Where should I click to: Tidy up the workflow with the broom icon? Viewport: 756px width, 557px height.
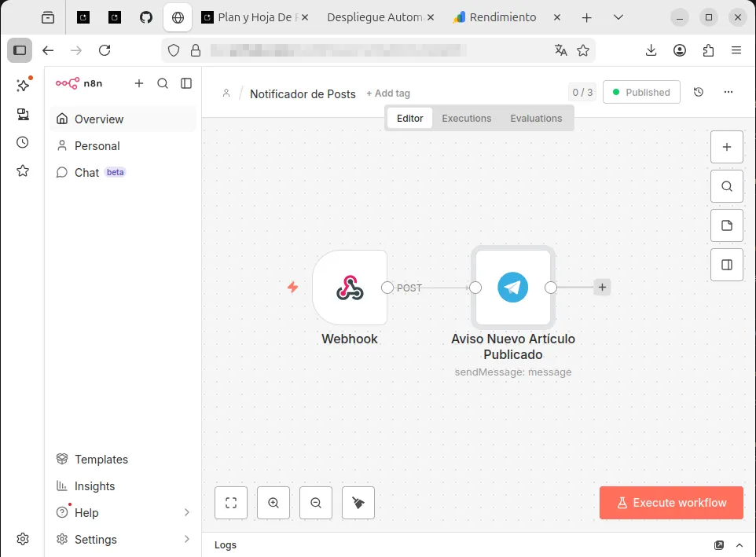[x=358, y=503]
